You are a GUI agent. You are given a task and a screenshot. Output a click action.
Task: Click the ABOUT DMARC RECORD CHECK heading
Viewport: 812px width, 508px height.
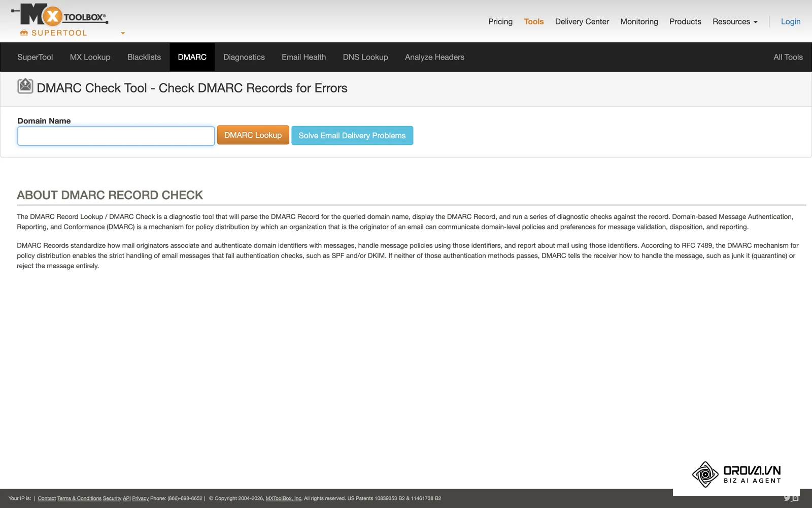(x=110, y=195)
